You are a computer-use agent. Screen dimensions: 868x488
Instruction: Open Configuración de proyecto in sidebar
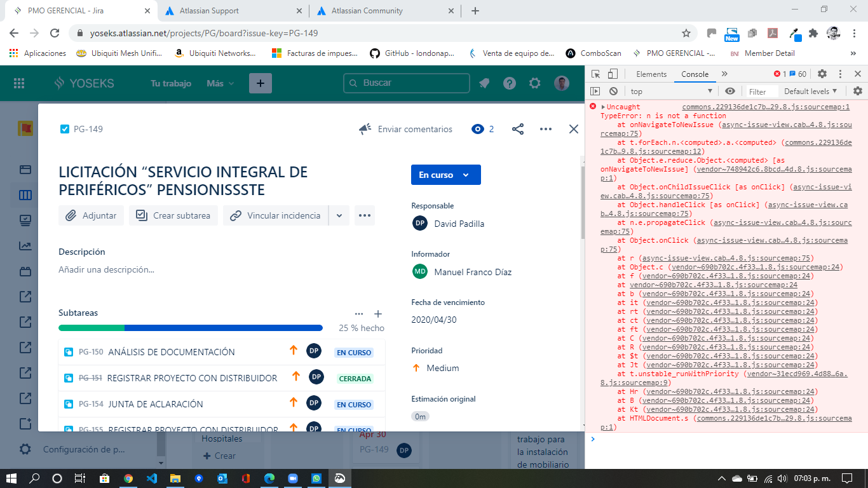85,449
